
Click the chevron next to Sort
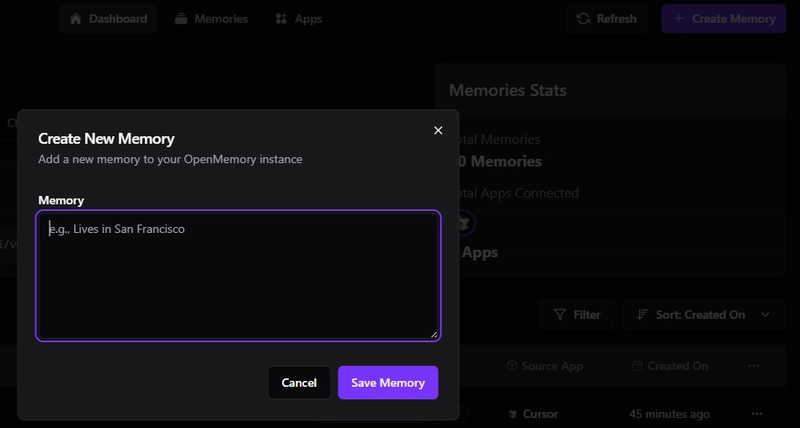click(766, 314)
